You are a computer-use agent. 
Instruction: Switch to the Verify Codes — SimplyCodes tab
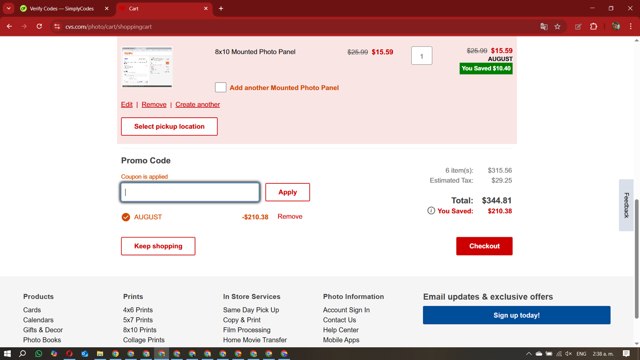61,9
